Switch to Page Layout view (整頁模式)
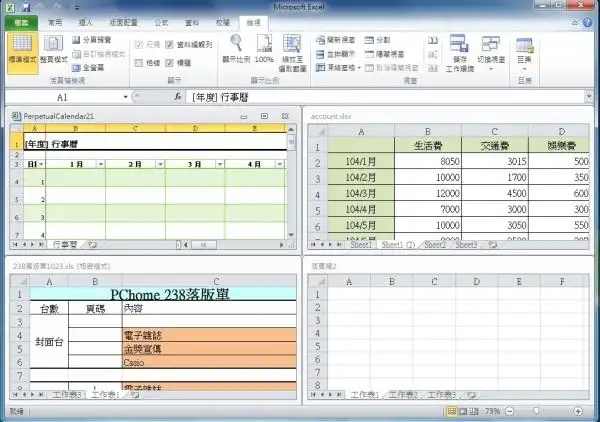 click(54, 50)
